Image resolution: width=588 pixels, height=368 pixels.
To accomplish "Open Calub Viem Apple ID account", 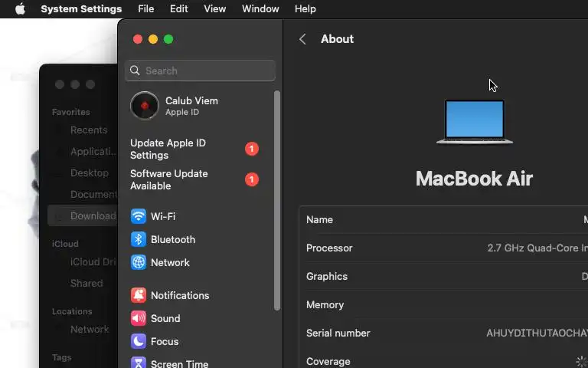I will [x=191, y=106].
